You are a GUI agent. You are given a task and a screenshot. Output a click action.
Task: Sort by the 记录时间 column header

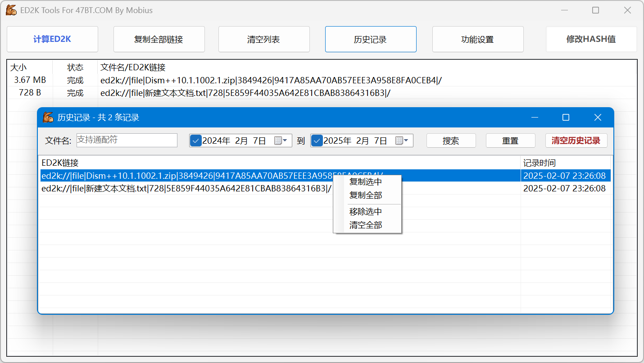point(565,163)
